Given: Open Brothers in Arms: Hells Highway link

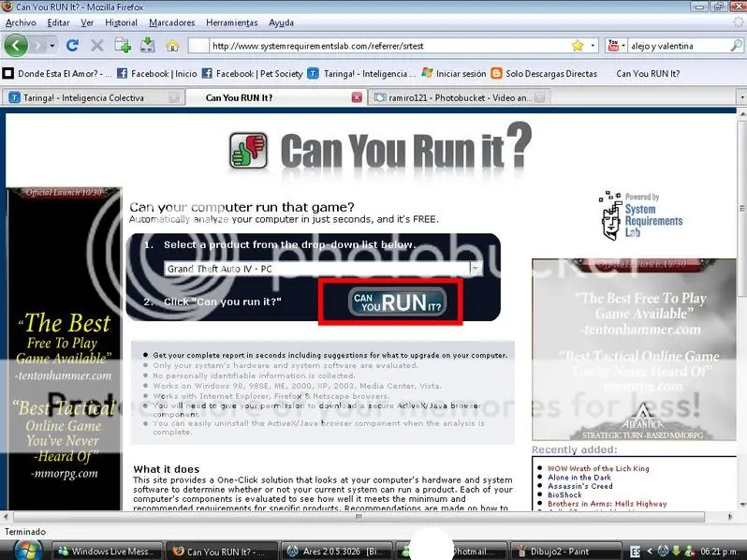Looking at the screenshot, I should [608, 504].
